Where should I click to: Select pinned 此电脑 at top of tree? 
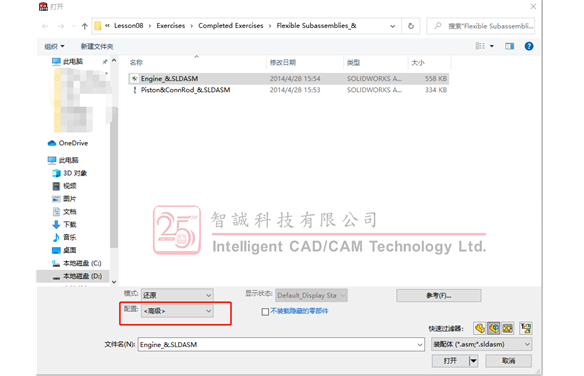click(67, 61)
